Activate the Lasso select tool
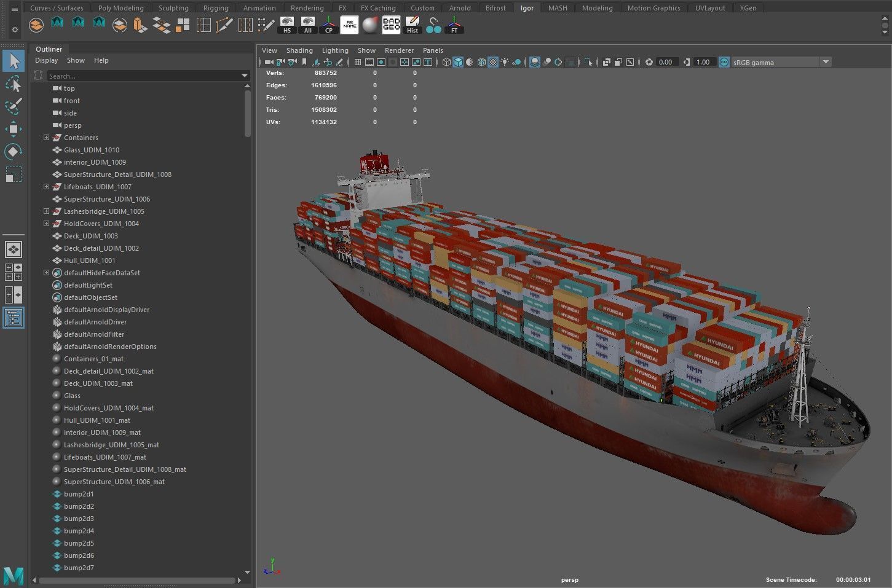 click(x=14, y=84)
